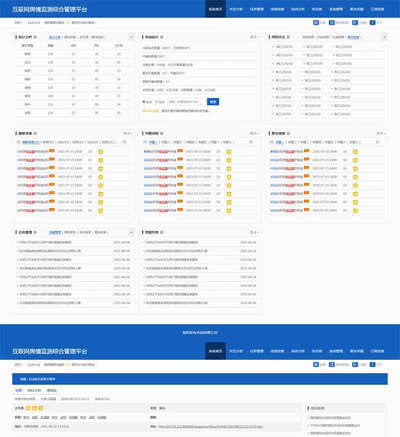Click the yellow icon in the last row of the middle-center list panel
Screen dimensions: 400x437
(x=229, y=211)
